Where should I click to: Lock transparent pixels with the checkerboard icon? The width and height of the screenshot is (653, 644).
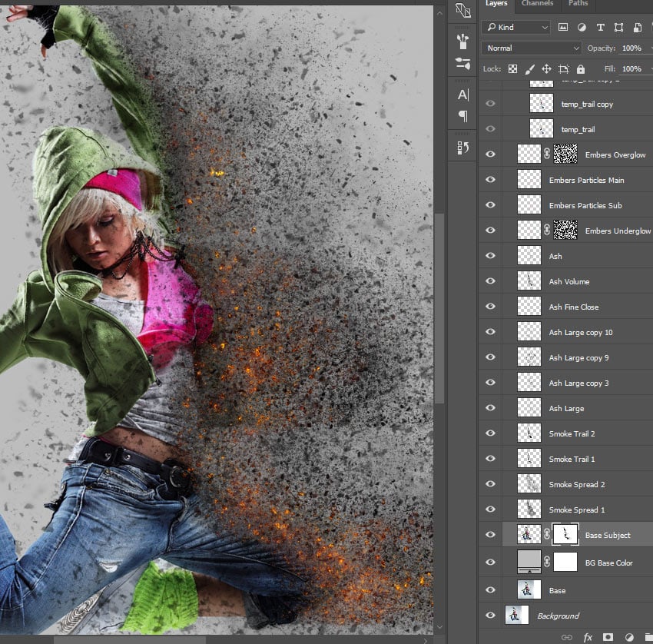(x=512, y=69)
